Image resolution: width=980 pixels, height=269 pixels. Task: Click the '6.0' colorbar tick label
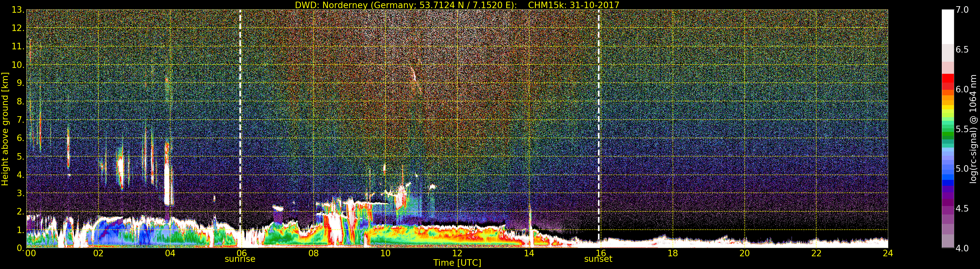pyautogui.click(x=962, y=89)
